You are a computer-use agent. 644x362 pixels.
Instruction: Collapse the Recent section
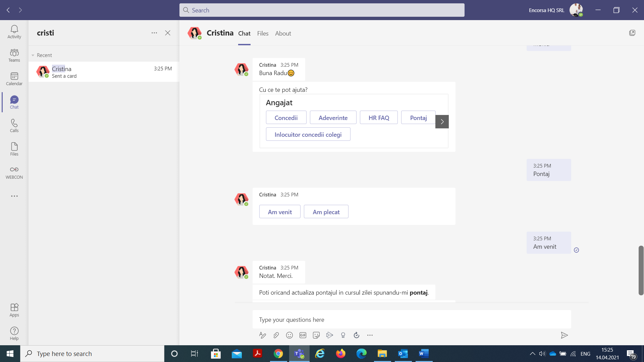tap(33, 55)
